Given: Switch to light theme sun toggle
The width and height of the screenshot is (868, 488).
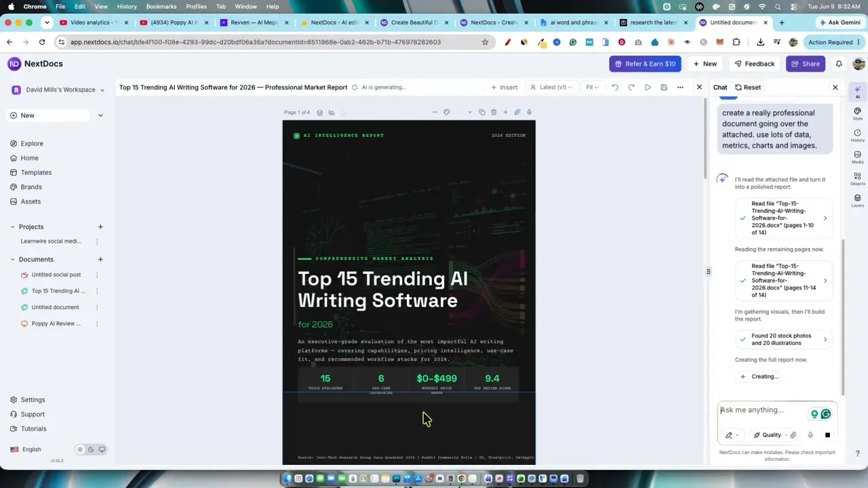Looking at the screenshot, I should click(x=80, y=449).
